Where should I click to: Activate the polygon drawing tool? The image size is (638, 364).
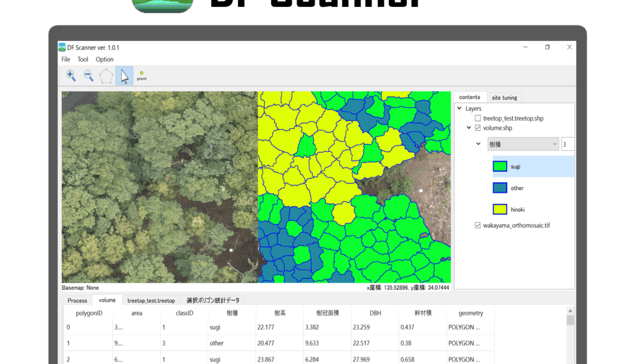[x=107, y=76]
